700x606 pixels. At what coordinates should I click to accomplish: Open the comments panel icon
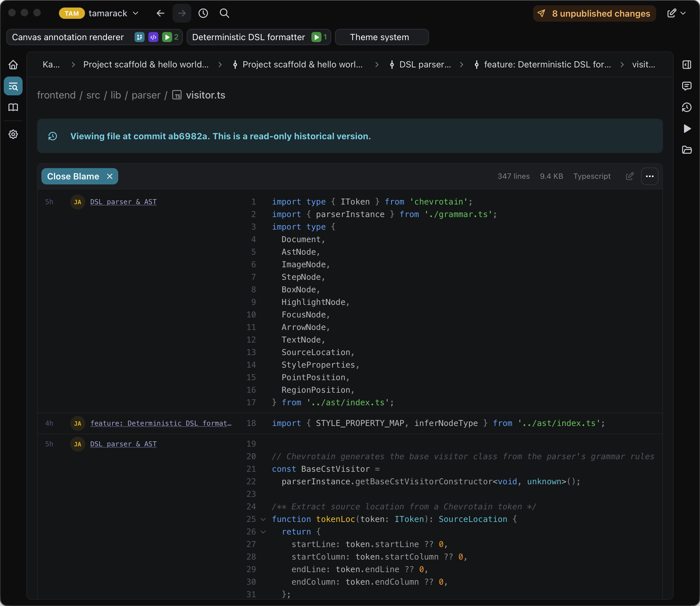coord(687,86)
